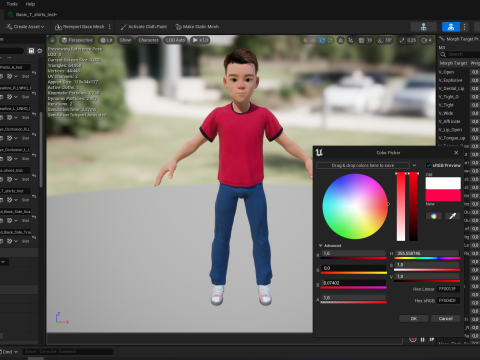Confirm color with OK button
Image resolution: width=480 pixels, height=360 pixels.
tap(414, 319)
